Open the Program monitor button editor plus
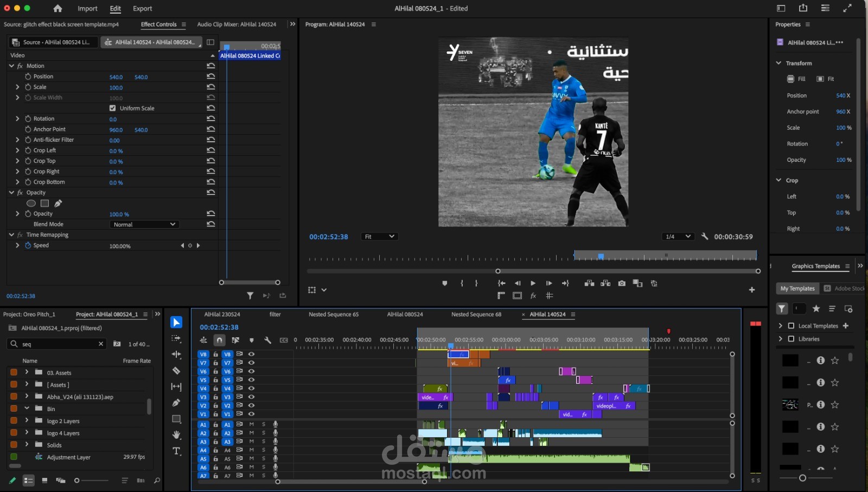This screenshot has width=868, height=492. [752, 290]
